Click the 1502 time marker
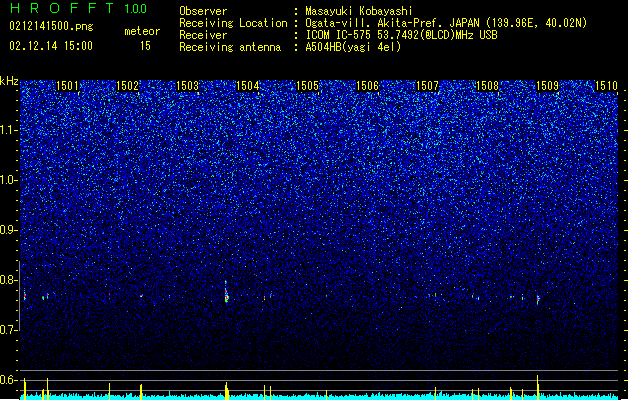 coord(127,86)
